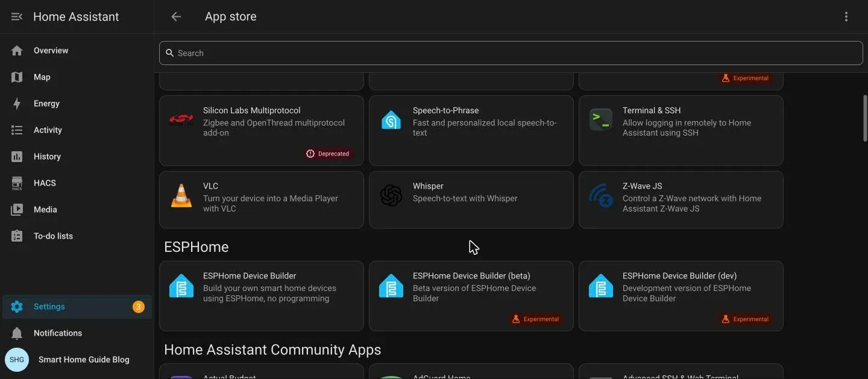Click 'Speech-to-text with Whisper' description
Image resolution: width=868 pixels, height=379 pixels.
tap(465, 198)
